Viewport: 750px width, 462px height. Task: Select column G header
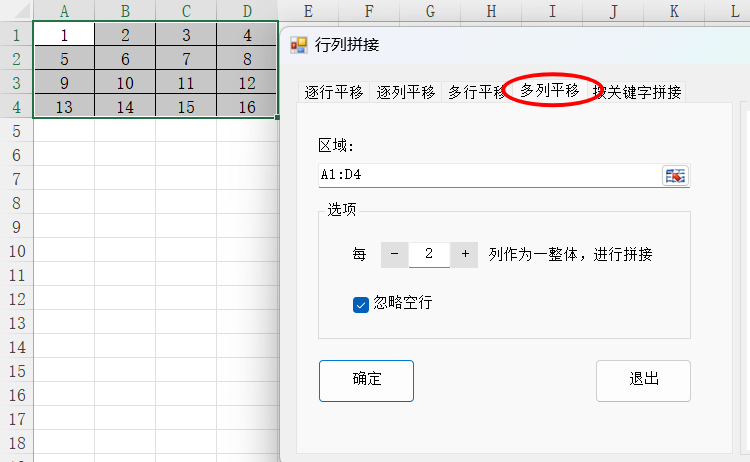tap(430, 11)
